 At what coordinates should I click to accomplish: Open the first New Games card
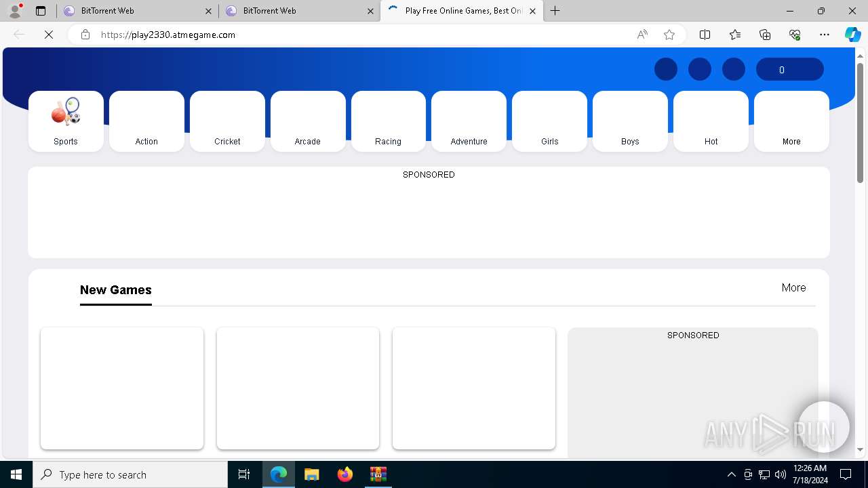click(x=122, y=388)
